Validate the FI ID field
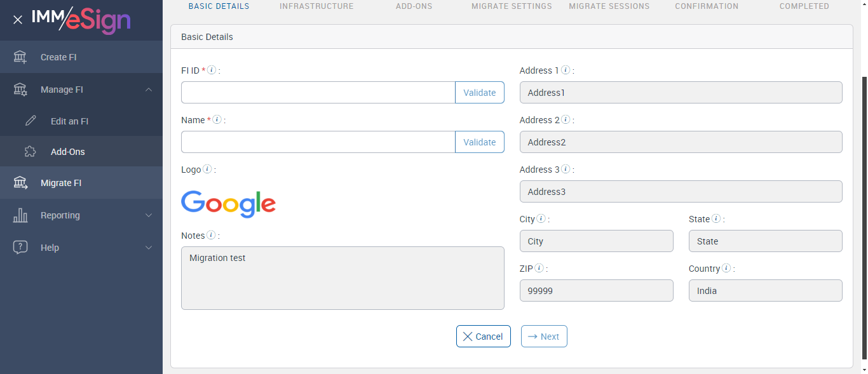Image resolution: width=868 pixels, height=374 pixels. pyautogui.click(x=479, y=93)
